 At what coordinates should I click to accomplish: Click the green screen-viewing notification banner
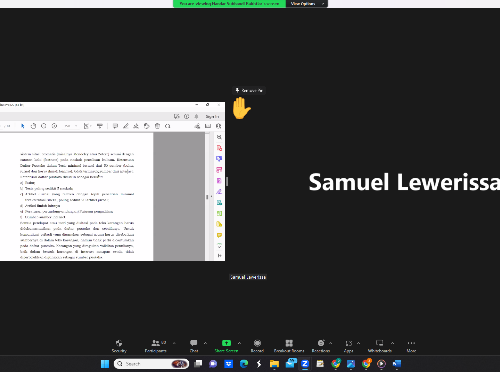[229, 4]
